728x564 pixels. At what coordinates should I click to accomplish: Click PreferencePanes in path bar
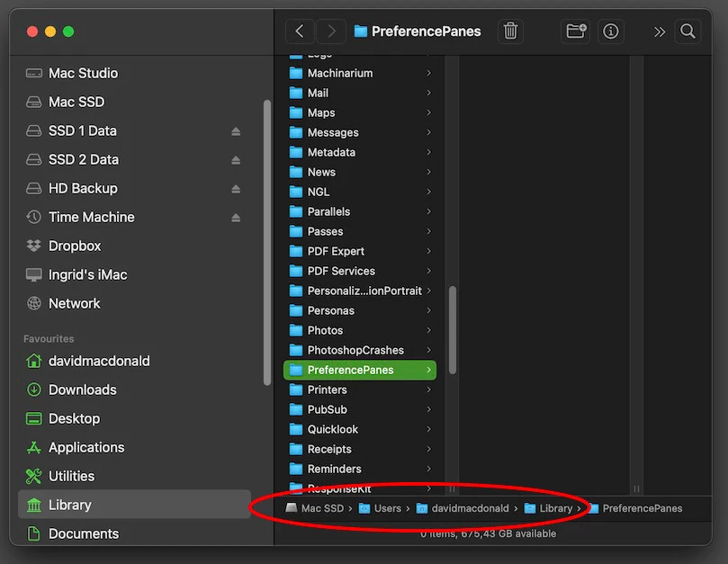[635, 508]
